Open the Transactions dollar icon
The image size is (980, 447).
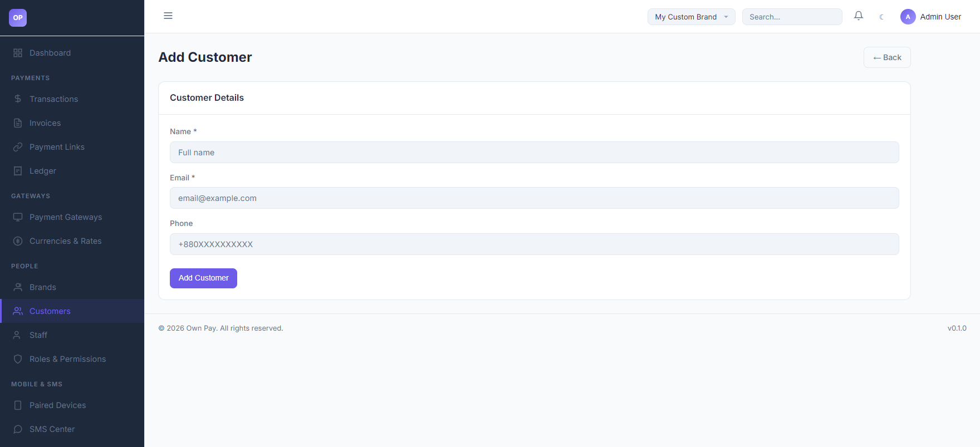[18, 99]
